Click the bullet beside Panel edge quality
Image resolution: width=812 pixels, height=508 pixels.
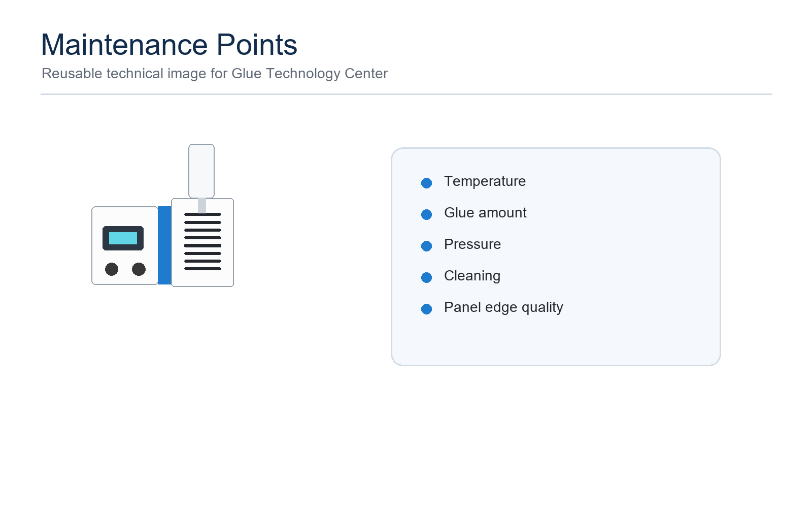[426, 309]
